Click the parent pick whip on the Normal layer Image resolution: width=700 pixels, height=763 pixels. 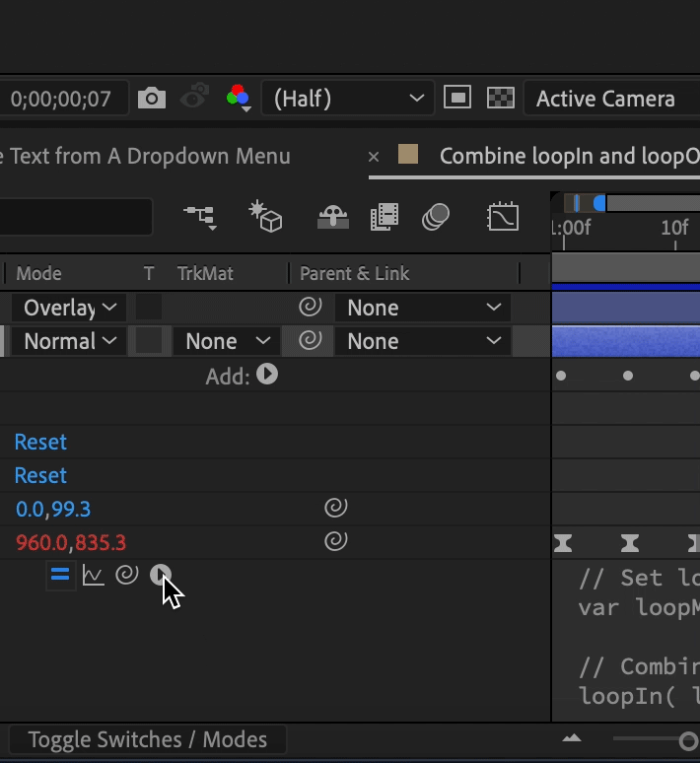tap(311, 340)
